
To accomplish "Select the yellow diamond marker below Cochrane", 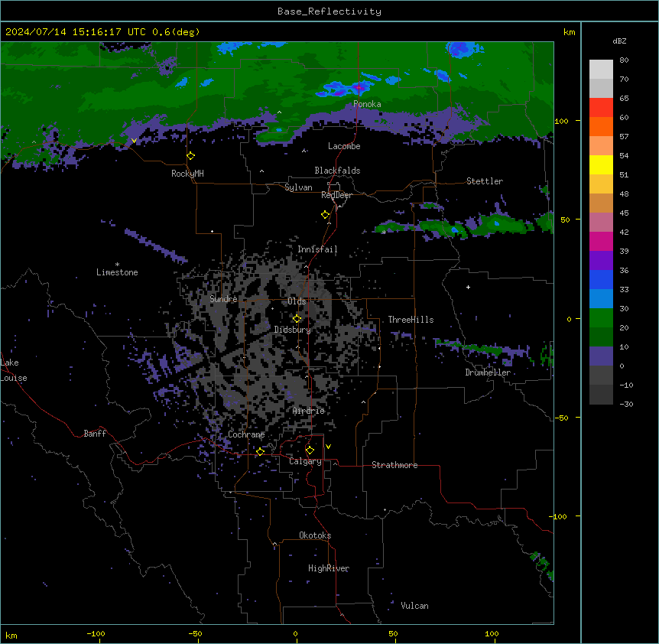I will tap(260, 451).
